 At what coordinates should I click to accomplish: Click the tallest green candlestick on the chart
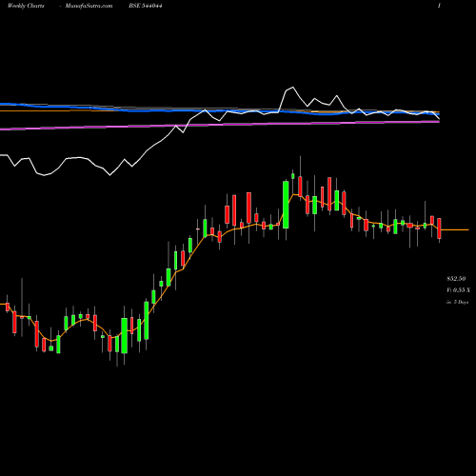pos(286,205)
